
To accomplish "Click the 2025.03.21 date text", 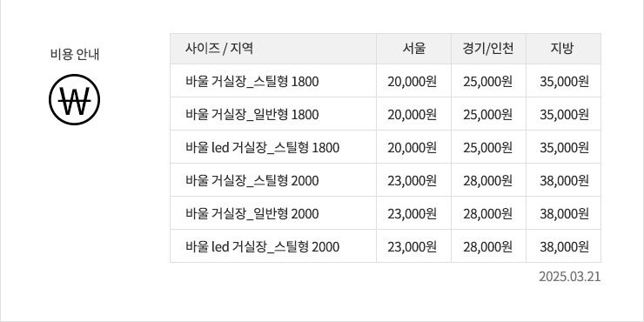I will coord(570,277).
